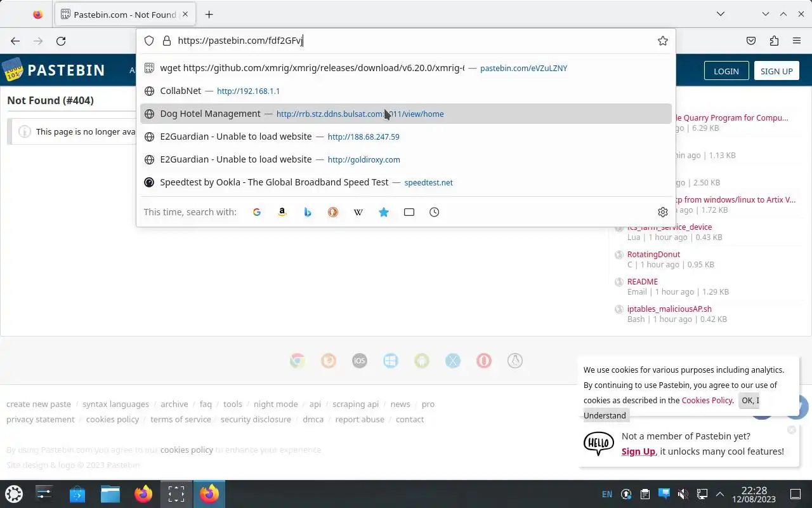Screen dimensions: 812x508
Task: Open the iptables_maliciousAP.sh paste
Action: point(669,309)
